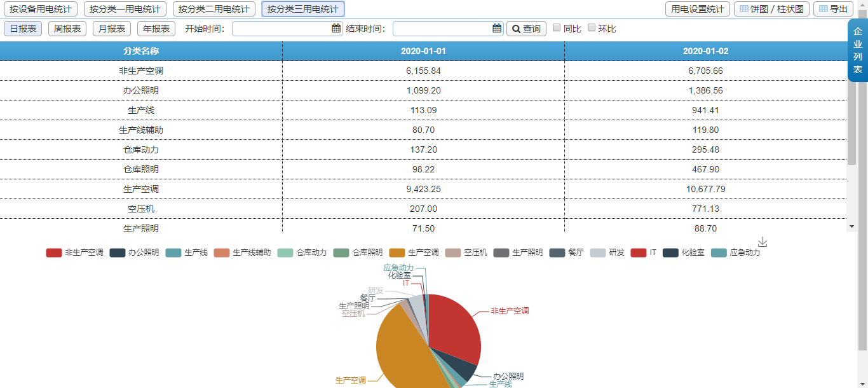Screen dimensions: 868x388
Task: Select 按分类三用电统计 tab
Action: coord(303,9)
